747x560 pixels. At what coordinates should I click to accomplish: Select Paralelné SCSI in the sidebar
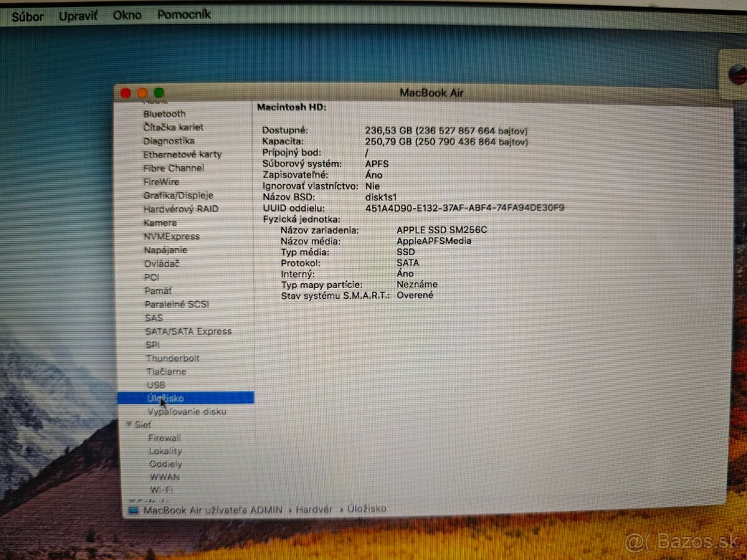[177, 304]
